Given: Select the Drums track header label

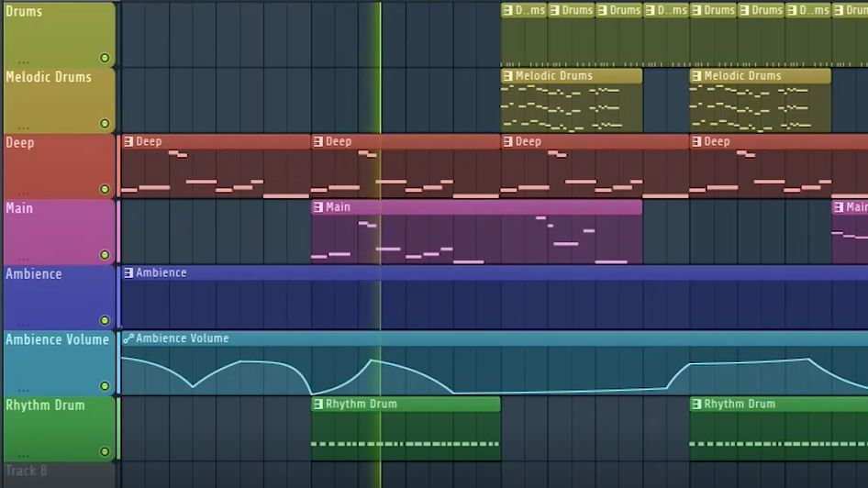Looking at the screenshot, I should 24,12.
